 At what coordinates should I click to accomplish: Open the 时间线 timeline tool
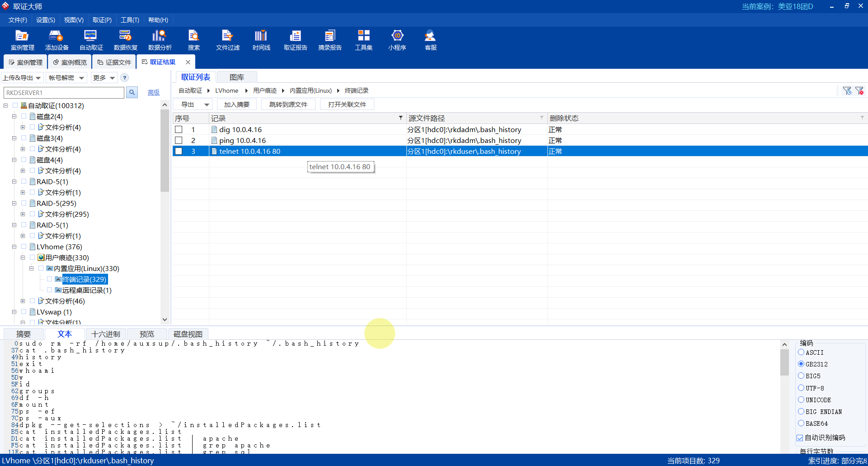coord(261,40)
